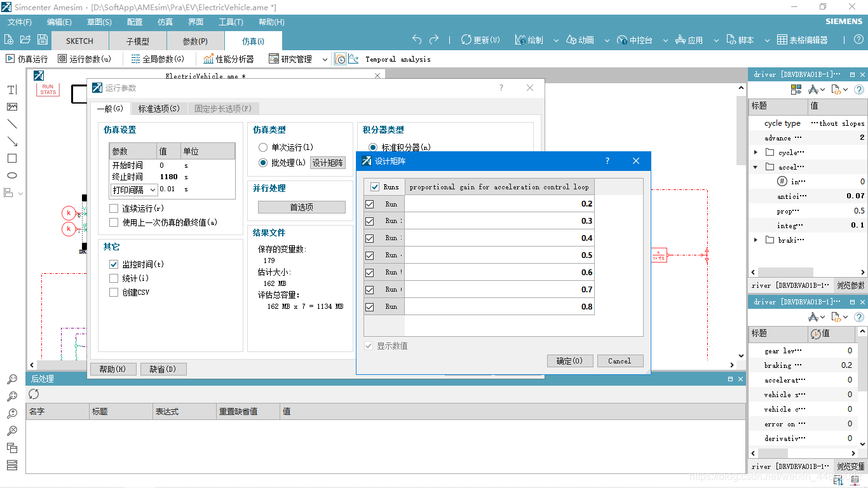
Task: Click 首选项 preferences button
Action: point(302,207)
